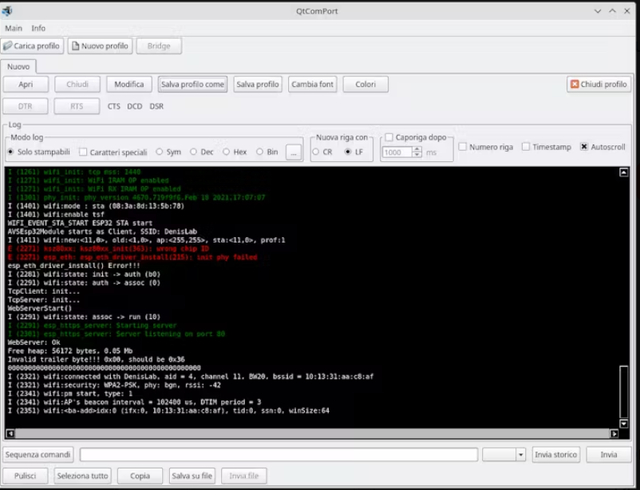This screenshot has height=490, width=640.
Task: Click the window minimize chevron icon
Action: [598, 11]
